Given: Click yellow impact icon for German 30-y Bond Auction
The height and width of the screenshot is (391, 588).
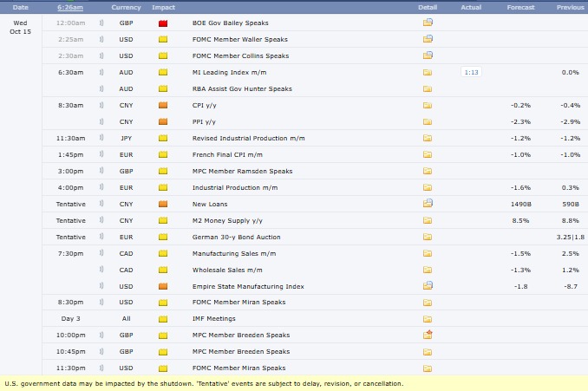Looking at the screenshot, I should 163,237.
